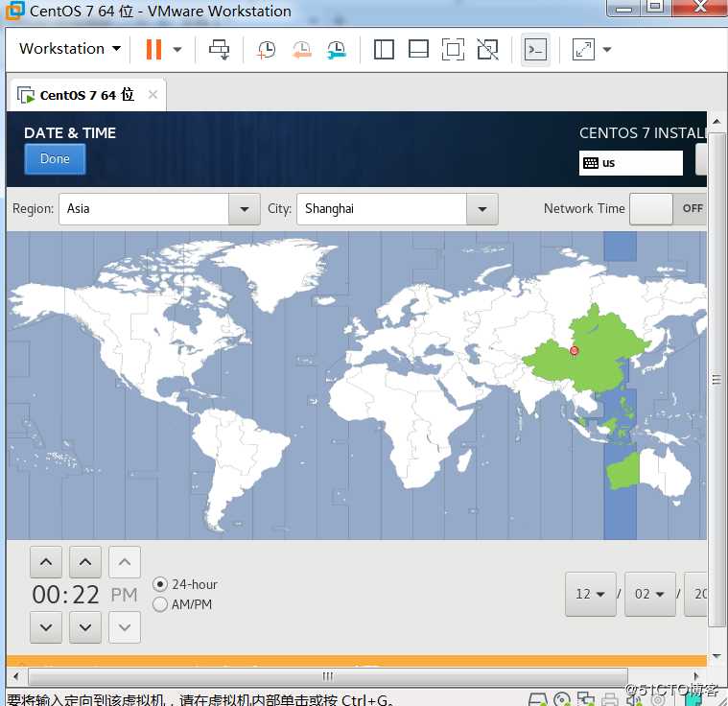This screenshot has height=706, width=728.
Task: Click the vertical scrollbar down arrow
Action: tap(716, 656)
